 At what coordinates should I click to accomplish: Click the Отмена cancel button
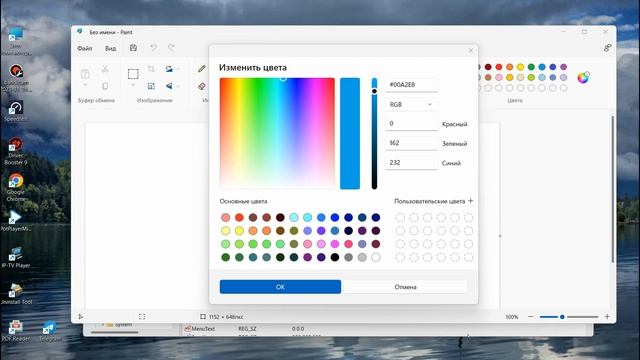405,287
